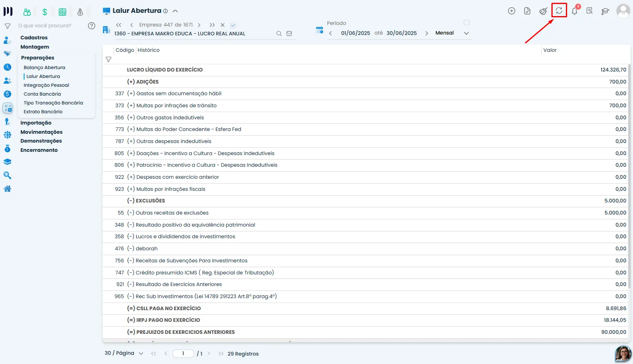Viewport: 633px width, 364px height.
Task: Toggle the checkbox next to Empresa navigation
Action: tap(233, 25)
